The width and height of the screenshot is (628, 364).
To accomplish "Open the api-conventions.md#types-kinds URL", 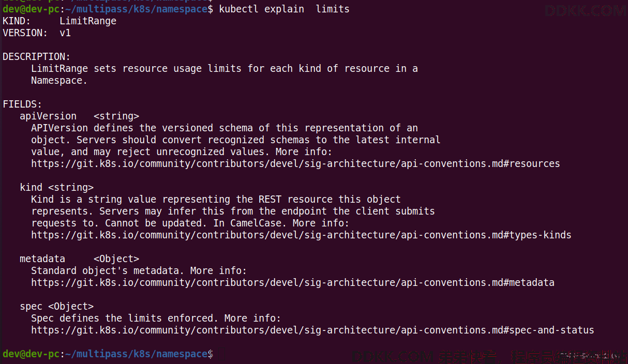I will 301,235.
